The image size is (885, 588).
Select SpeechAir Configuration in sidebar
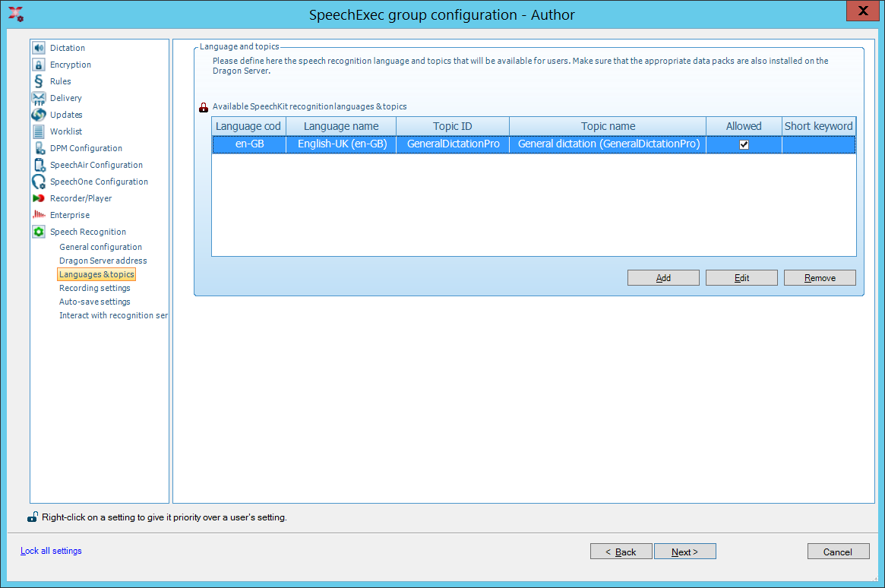click(x=96, y=165)
